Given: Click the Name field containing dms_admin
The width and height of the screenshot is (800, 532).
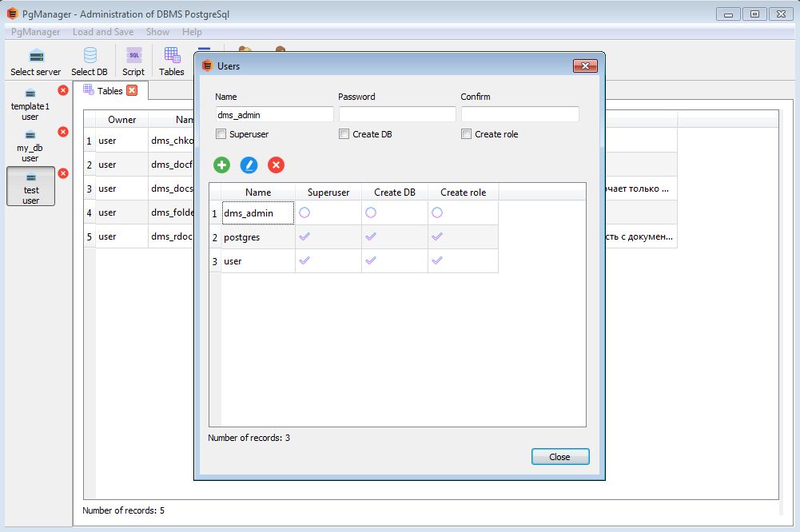Looking at the screenshot, I should [x=274, y=114].
